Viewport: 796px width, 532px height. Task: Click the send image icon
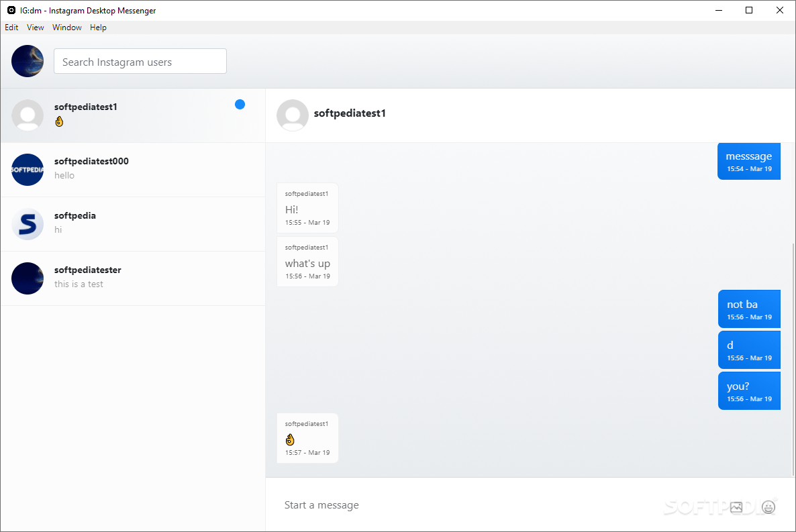tap(736, 507)
